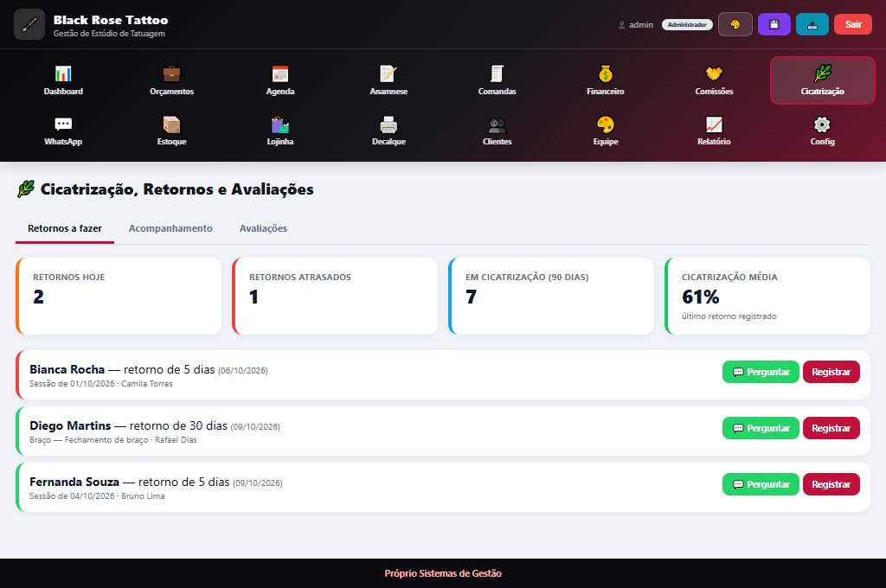The width and height of the screenshot is (886, 588).
Task: Click Perguntar for Fernanda Souza
Action: coord(761,484)
